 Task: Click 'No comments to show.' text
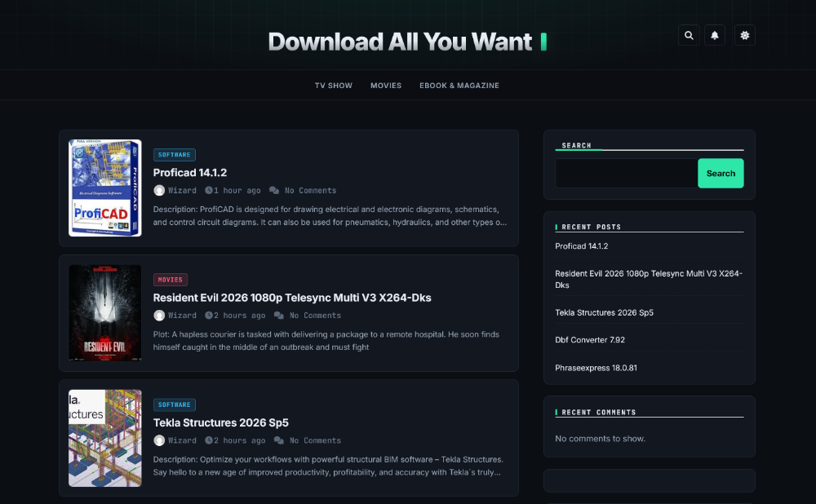pyautogui.click(x=600, y=439)
